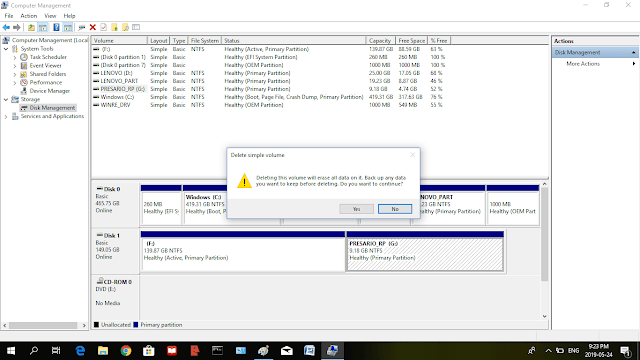The height and width of the screenshot is (360, 640).
Task: Open File Explorer from taskbar
Action: pos(103,351)
